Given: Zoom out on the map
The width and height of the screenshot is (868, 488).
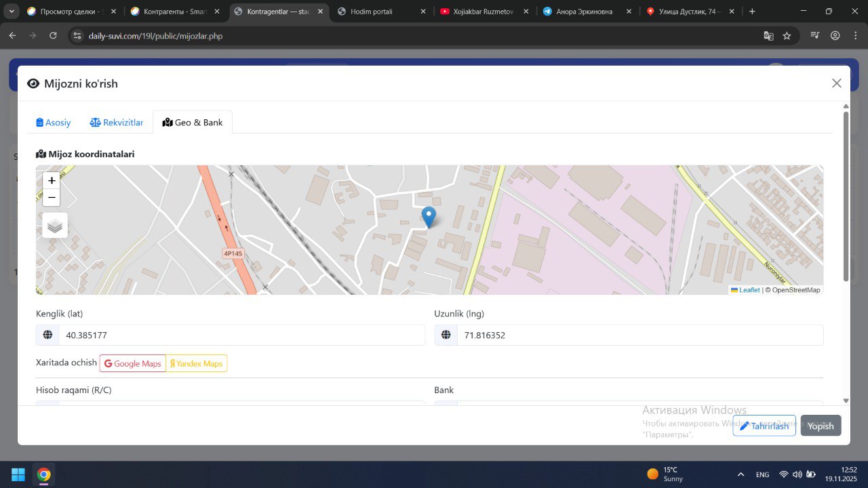Looking at the screenshot, I should tap(52, 198).
